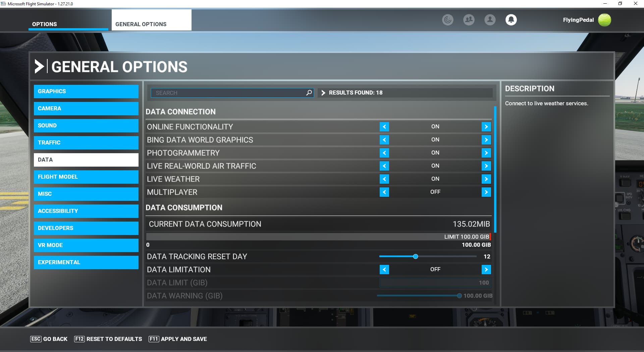644x352 pixels.
Task: Click the left arrow for Photogrammetry
Action: point(384,153)
